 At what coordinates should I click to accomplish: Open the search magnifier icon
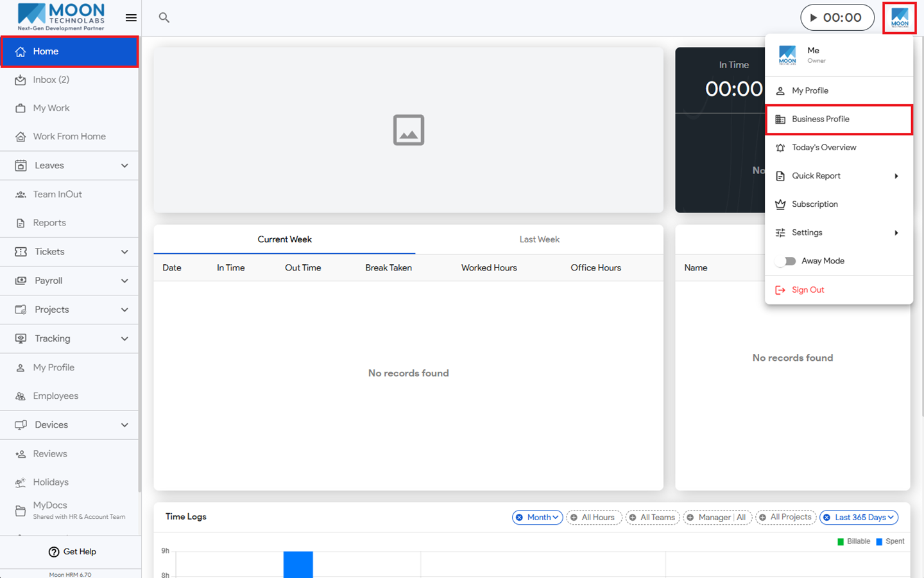164,18
